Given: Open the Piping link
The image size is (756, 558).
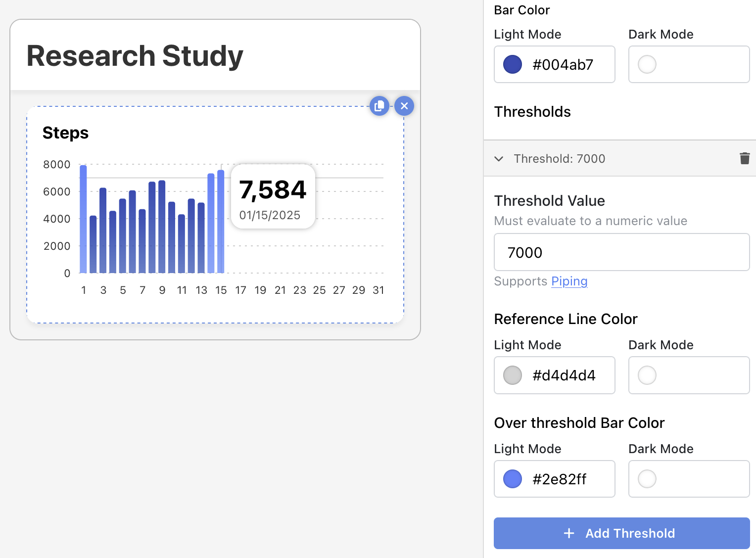Looking at the screenshot, I should coord(569,281).
